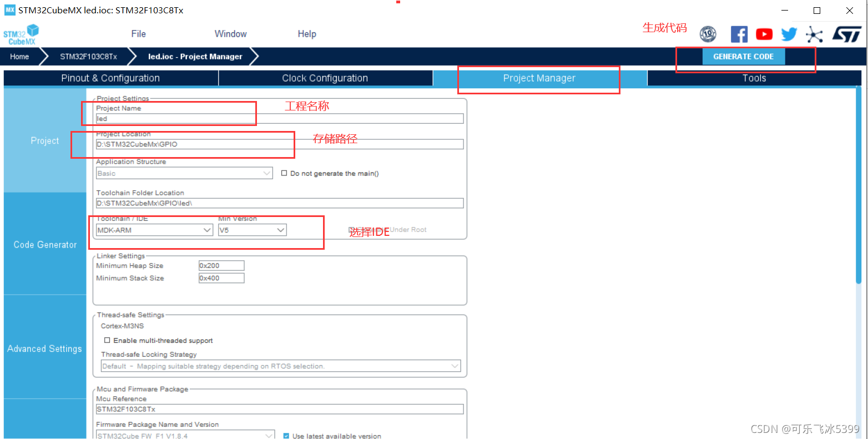
Task: Open the Advanced Settings side tab
Action: [x=45, y=349]
